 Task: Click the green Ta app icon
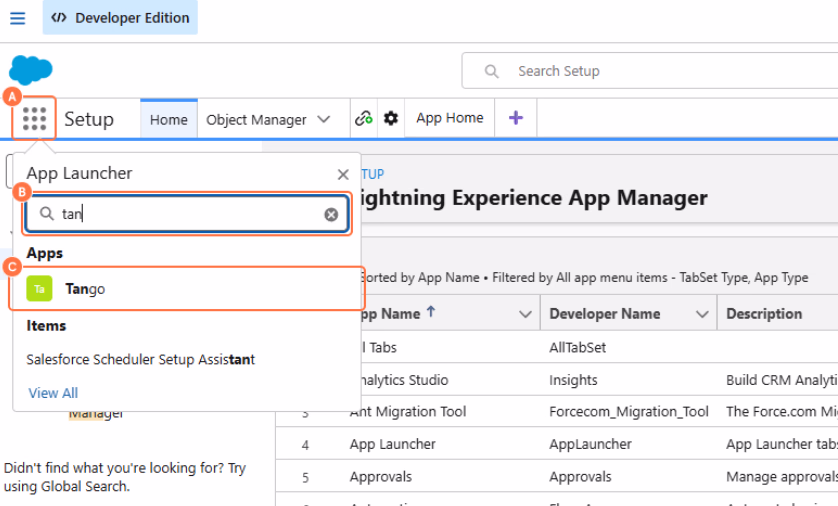40,289
